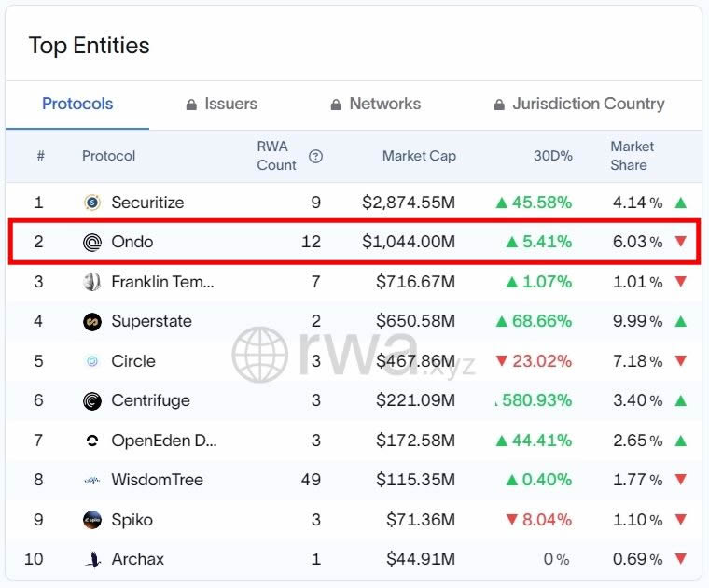Switch to the Protocols tab
The image size is (709, 588).
pos(77,104)
